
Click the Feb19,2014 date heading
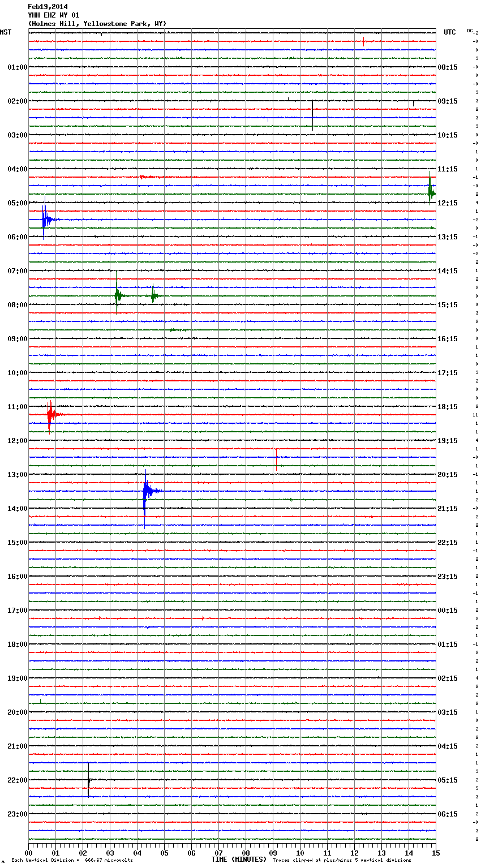[48, 7]
